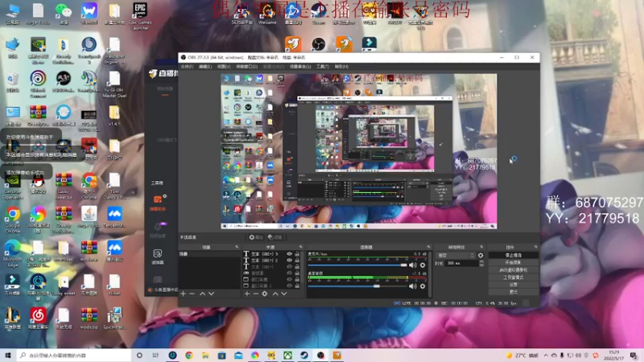Open the OBS icon on the taskbar
This screenshot has width=644, height=362.
320,355
